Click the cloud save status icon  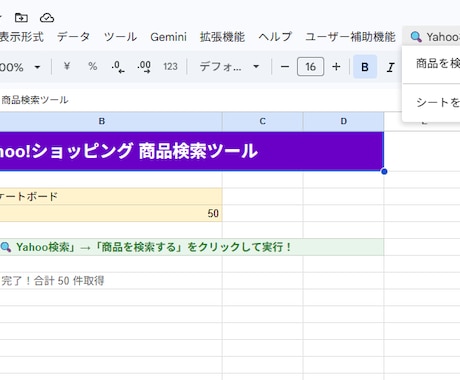pyautogui.click(x=47, y=17)
